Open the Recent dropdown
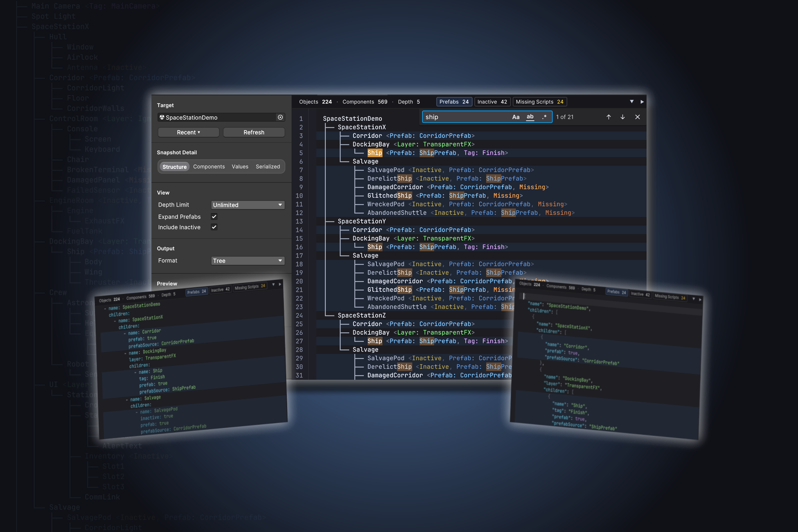The width and height of the screenshot is (798, 532). [188, 132]
